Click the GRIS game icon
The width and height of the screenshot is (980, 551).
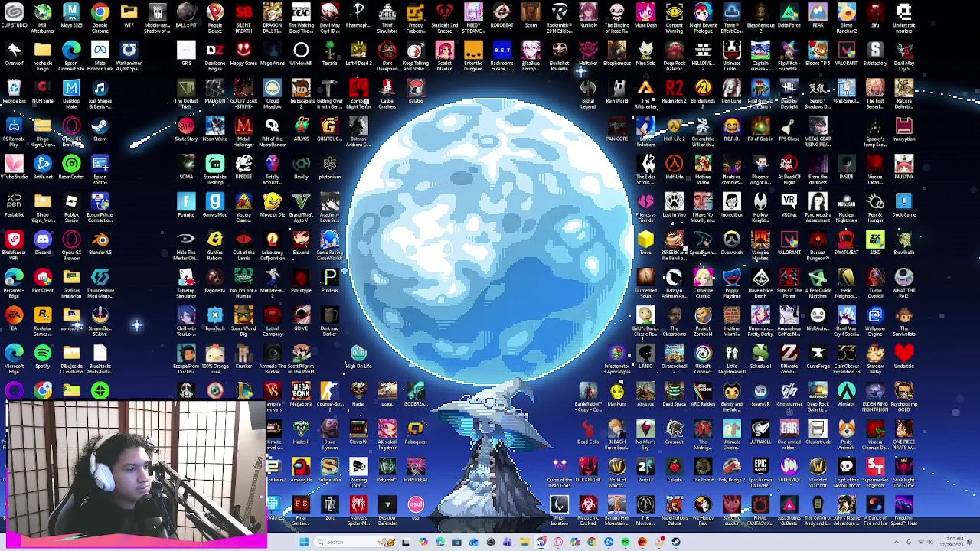click(x=186, y=54)
